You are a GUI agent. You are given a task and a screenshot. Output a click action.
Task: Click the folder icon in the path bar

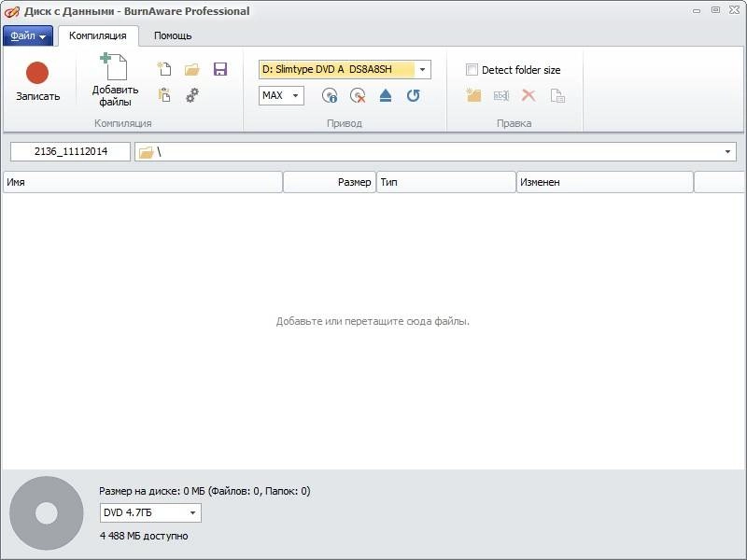146,152
